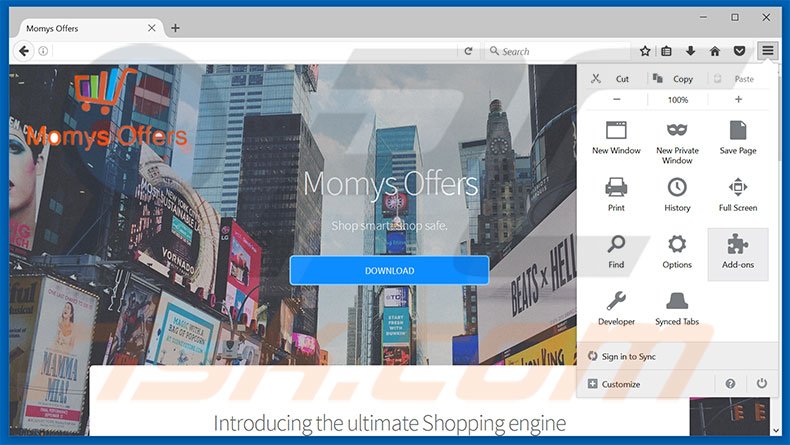Open Find in page

point(616,252)
